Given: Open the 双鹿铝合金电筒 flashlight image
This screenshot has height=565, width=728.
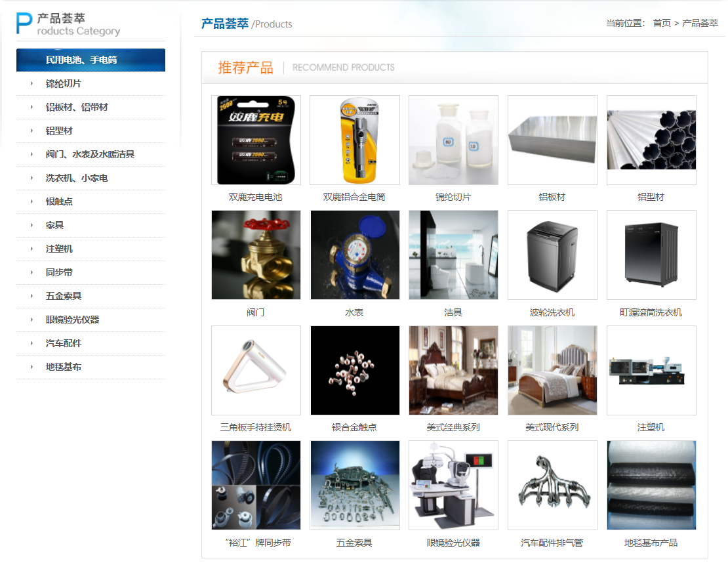Looking at the screenshot, I should click(x=355, y=140).
